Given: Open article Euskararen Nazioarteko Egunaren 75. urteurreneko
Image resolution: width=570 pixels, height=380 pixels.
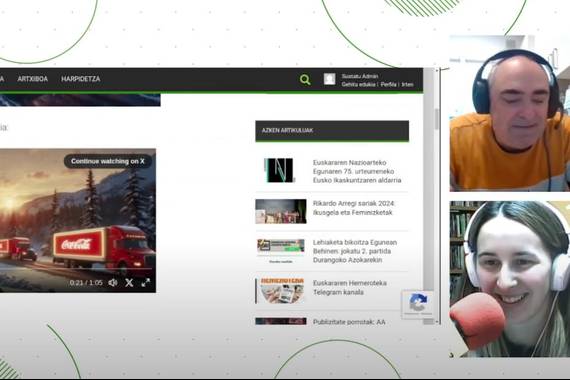Looking at the screenshot, I should coord(357,171).
